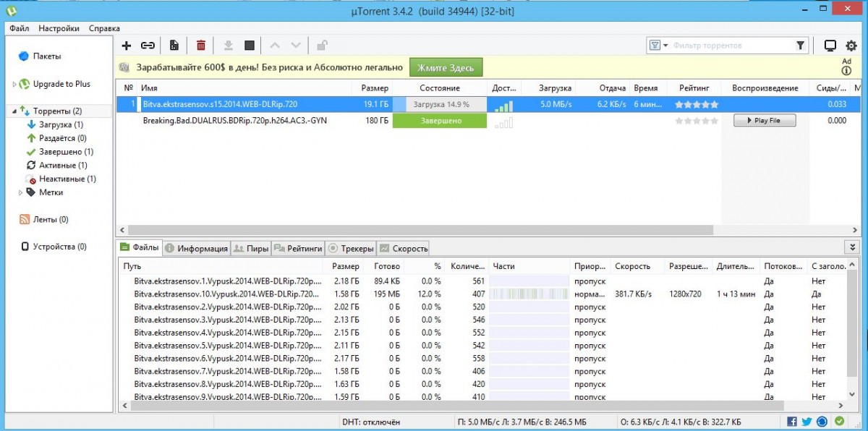The height and width of the screenshot is (431, 868).
Task: Expand the Метки labels node
Action: point(20,192)
